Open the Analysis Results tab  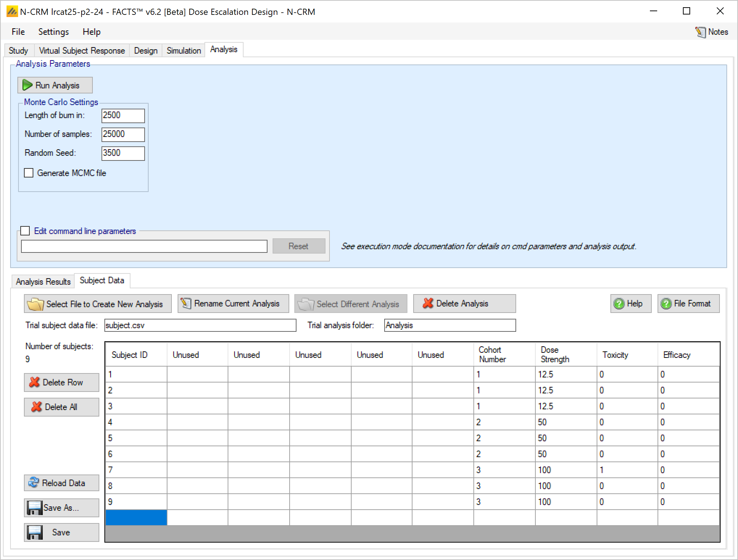[43, 281]
